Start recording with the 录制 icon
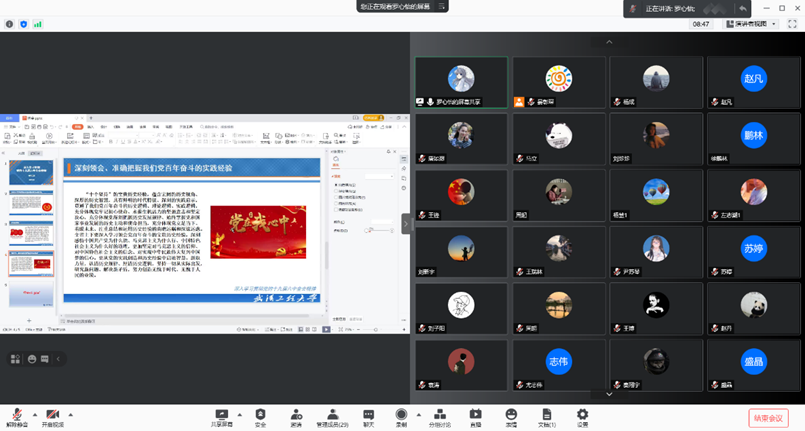This screenshot has height=431, width=805. point(401,414)
